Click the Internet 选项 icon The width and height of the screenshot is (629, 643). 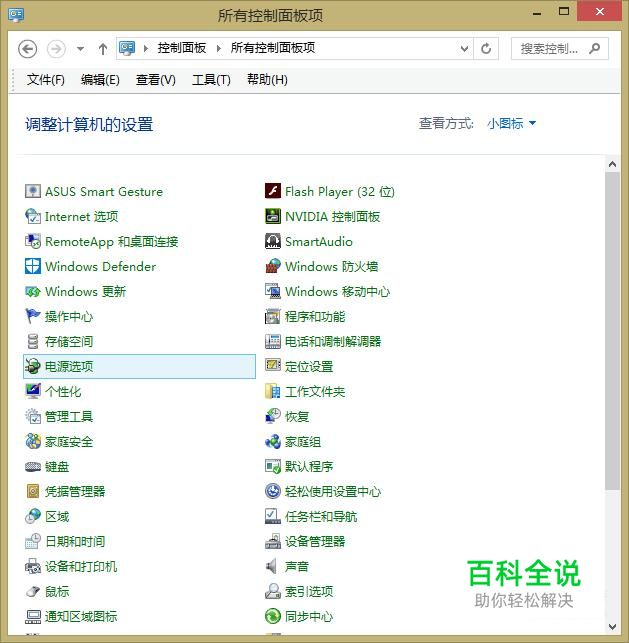point(33,216)
